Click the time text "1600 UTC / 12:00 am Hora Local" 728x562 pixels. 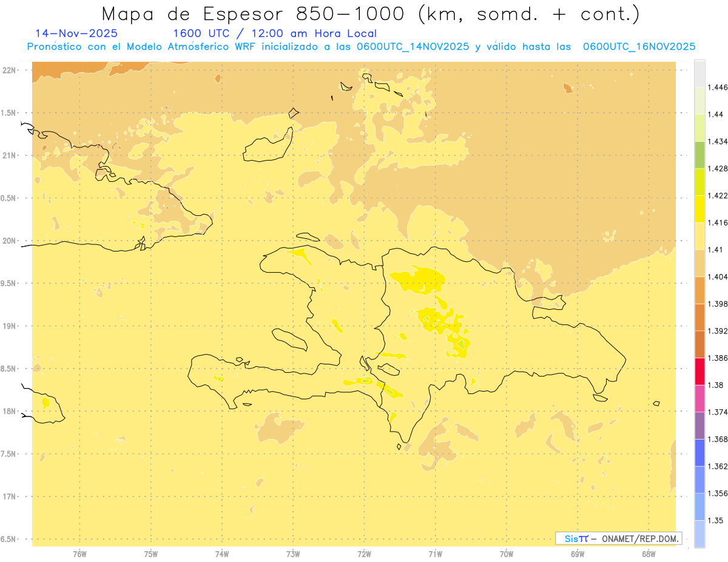tap(275, 33)
